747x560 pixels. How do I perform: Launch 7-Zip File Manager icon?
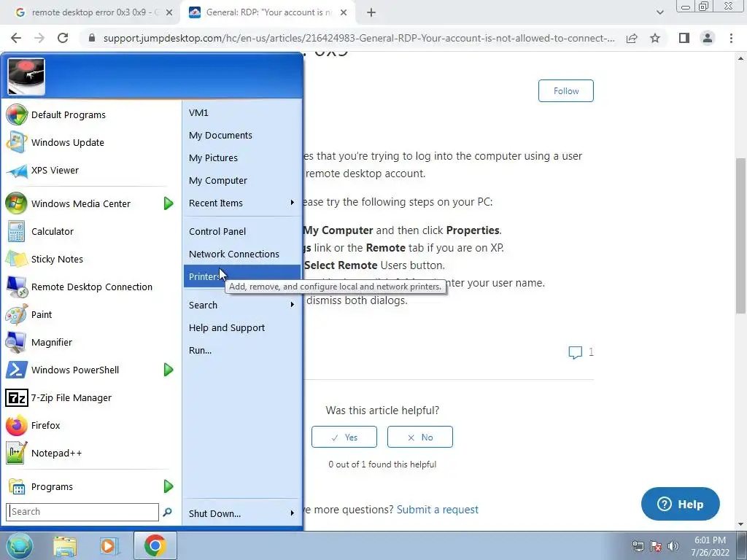click(x=17, y=397)
